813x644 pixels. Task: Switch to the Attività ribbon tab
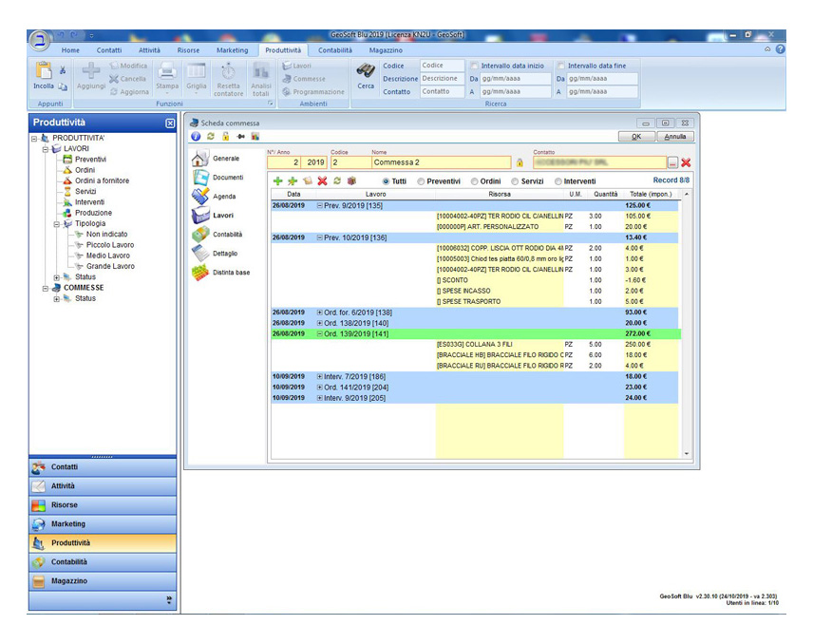click(149, 50)
